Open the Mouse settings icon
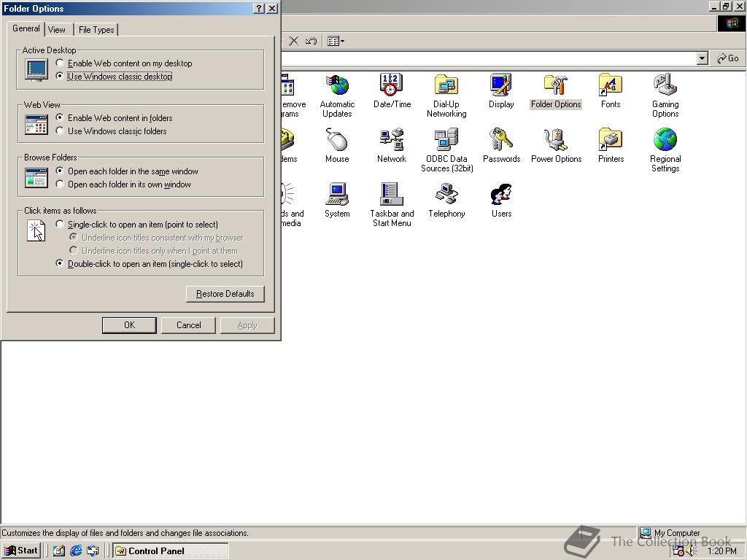The height and width of the screenshot is (560, 747). [337, 145]
